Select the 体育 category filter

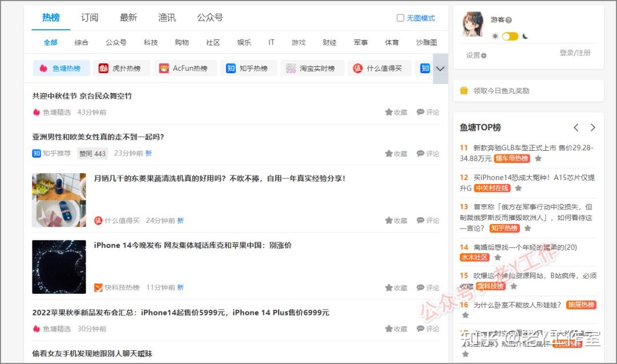(x=391, y=42)
